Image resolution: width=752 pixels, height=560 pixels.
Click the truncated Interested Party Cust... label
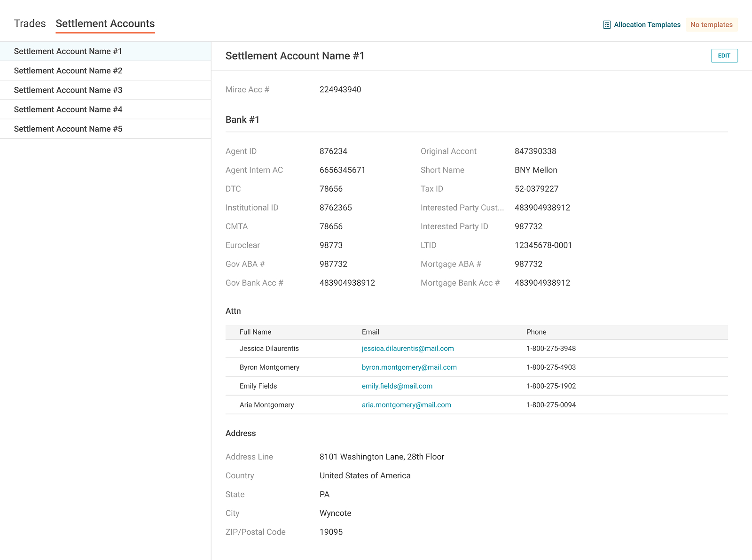click(x=462, y=208)
